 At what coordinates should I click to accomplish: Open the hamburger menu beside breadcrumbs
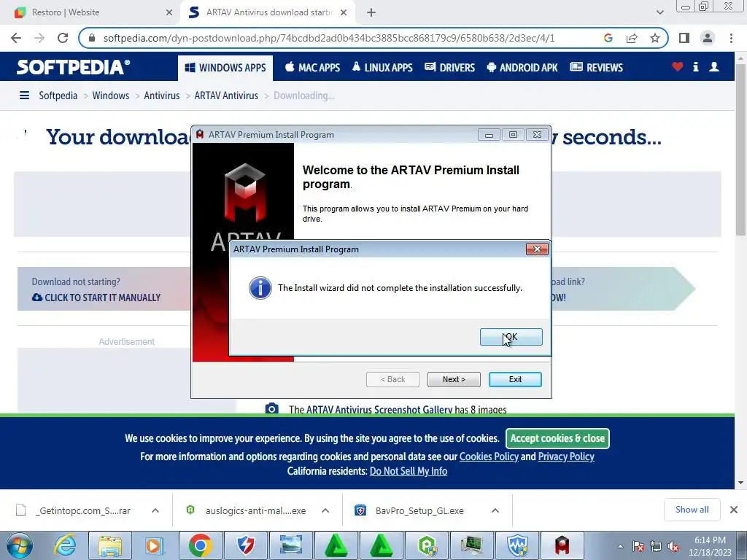(x=24, y=96)
